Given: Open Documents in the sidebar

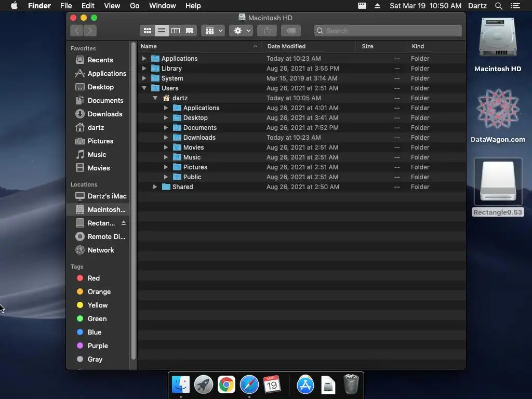Looking at the screenshot, I should point(98,101).
